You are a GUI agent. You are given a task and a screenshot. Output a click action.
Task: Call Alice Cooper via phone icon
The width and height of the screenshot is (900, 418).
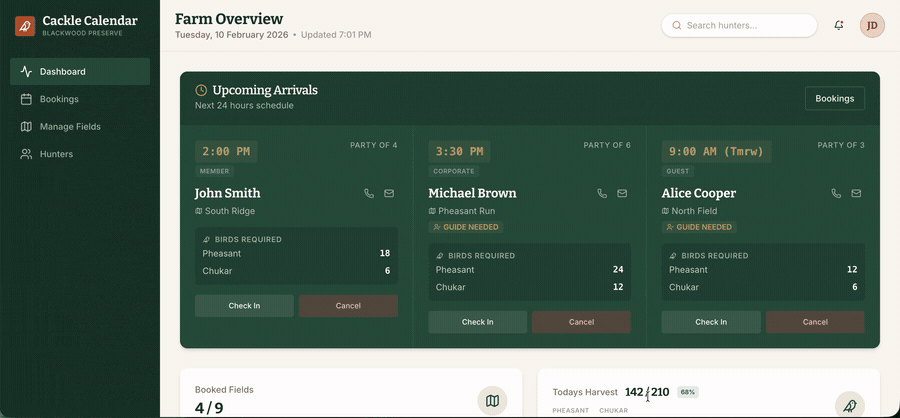point(836,193)
